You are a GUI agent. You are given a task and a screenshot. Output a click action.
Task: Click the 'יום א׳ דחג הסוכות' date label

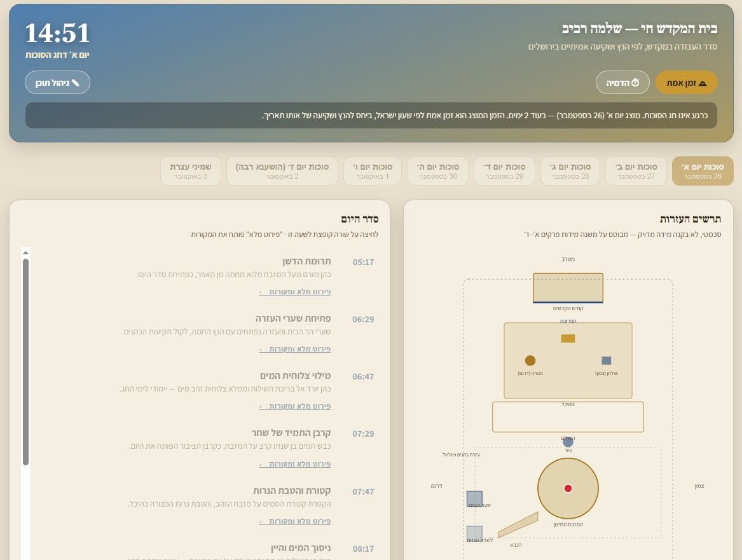point(57,55)
